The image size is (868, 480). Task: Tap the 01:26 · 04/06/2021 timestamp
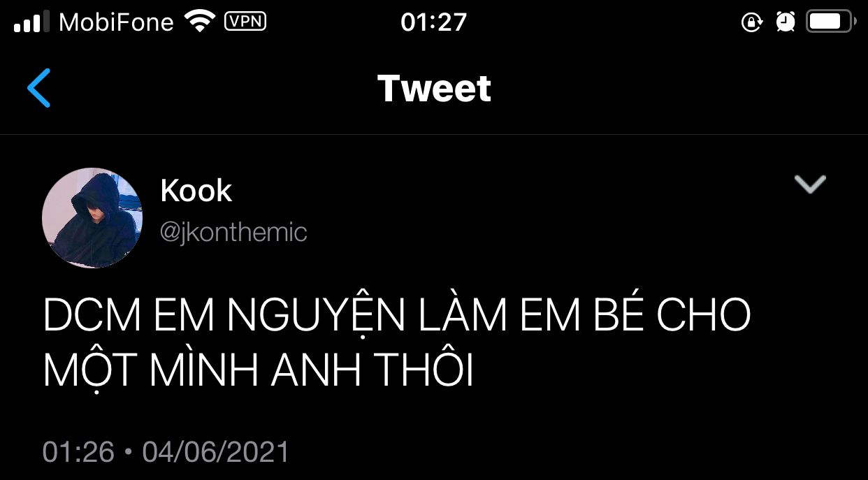(x=166, y=451)
